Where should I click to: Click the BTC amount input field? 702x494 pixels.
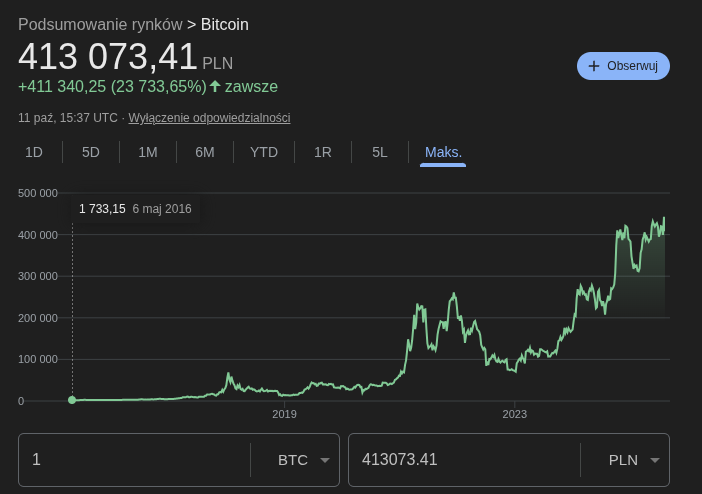coord(135,460)
